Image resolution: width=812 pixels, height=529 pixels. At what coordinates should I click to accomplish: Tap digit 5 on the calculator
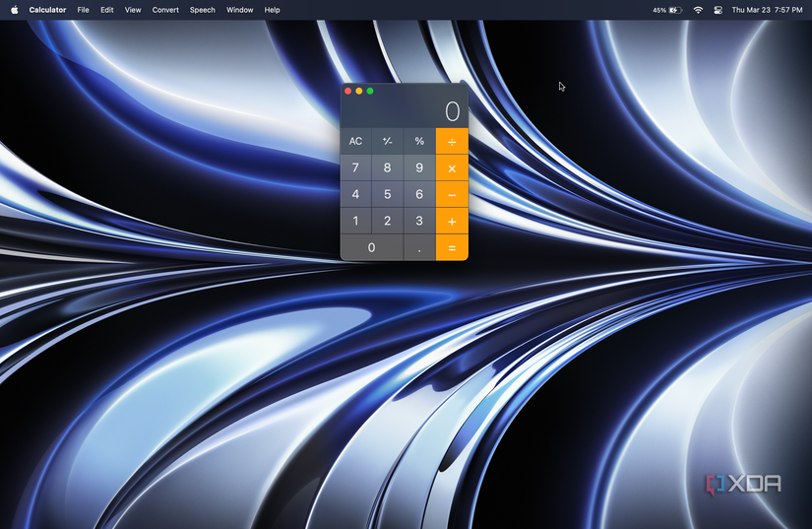388,195
